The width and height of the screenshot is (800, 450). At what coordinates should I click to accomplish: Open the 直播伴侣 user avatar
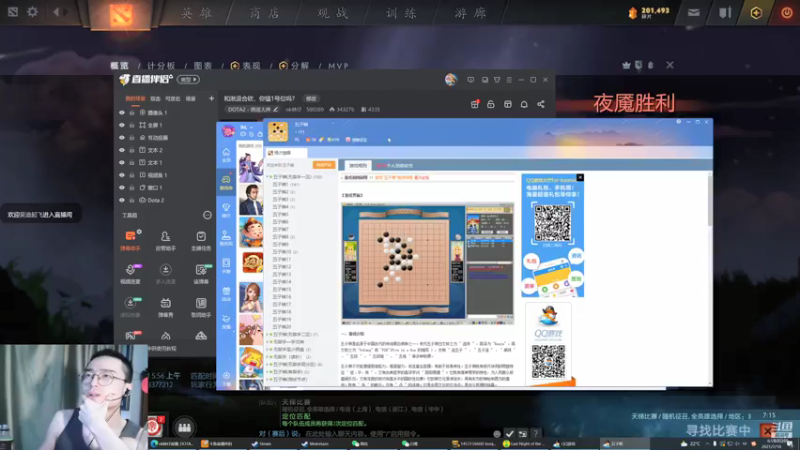tap(451, 80)
